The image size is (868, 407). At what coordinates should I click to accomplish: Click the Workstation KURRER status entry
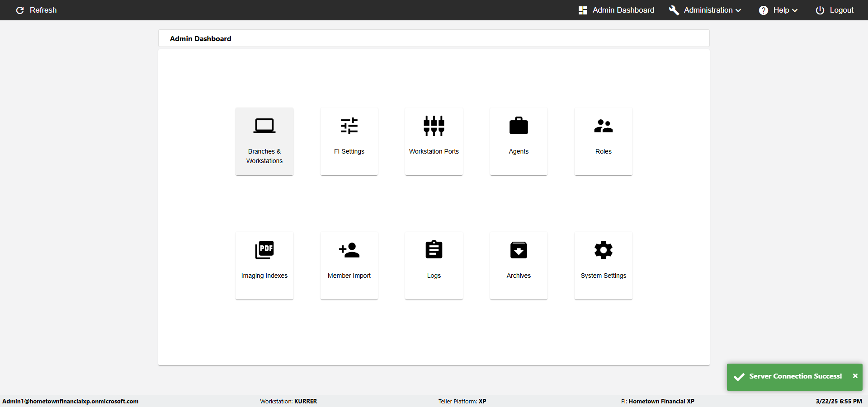click(288, 401)
